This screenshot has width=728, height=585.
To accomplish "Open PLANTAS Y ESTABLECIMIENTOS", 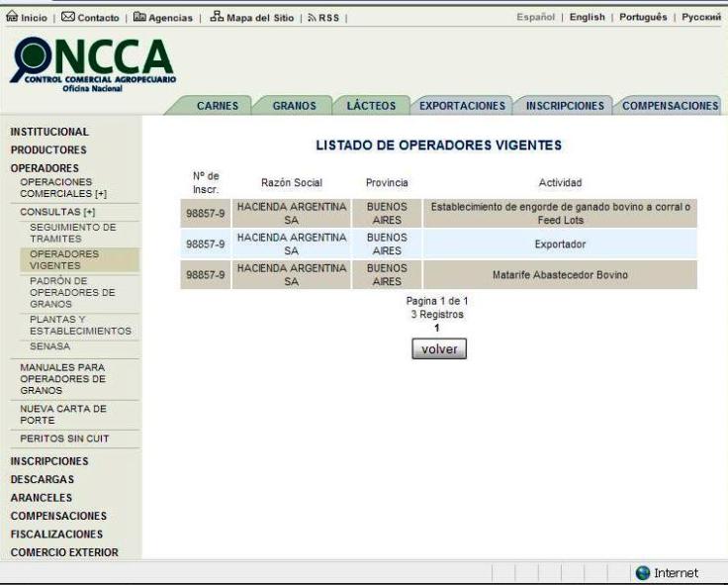I will (80, 326).
